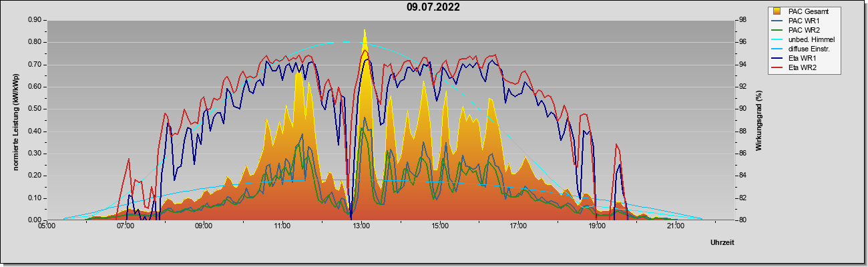Click the PAC Gesamt orange legend swatch
The width and height of the screenshot is (868, 267).
point(777,11)
